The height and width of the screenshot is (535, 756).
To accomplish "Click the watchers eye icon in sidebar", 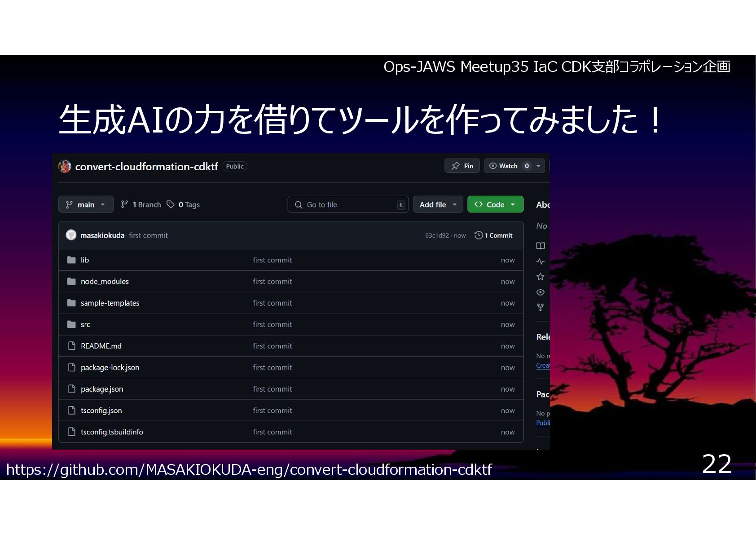I will pos(541,292).
